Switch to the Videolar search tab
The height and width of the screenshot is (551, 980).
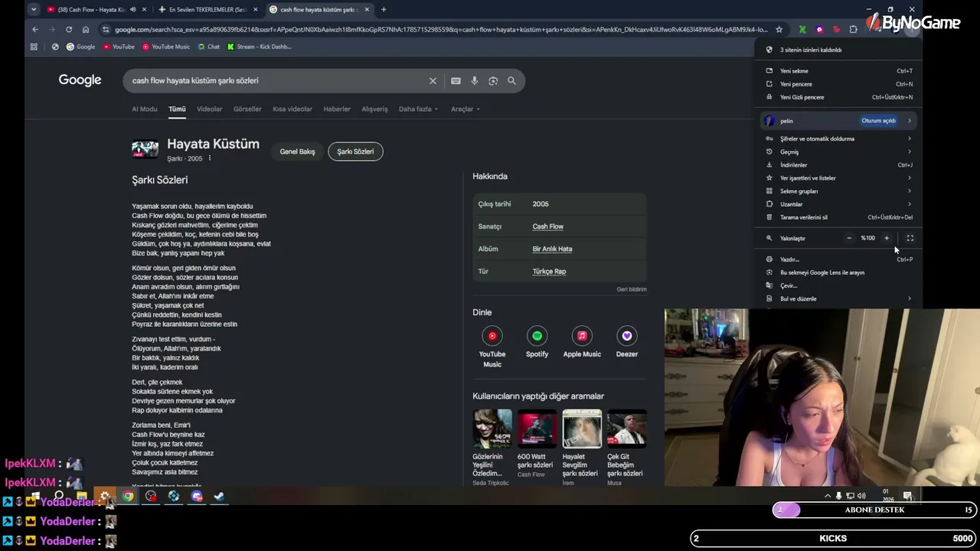coord(209,109)
